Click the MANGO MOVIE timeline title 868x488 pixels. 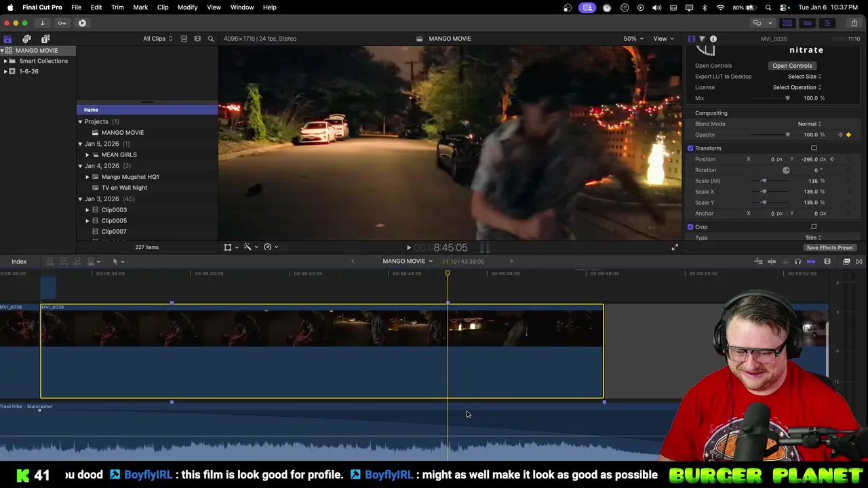(x=403, y=262)
